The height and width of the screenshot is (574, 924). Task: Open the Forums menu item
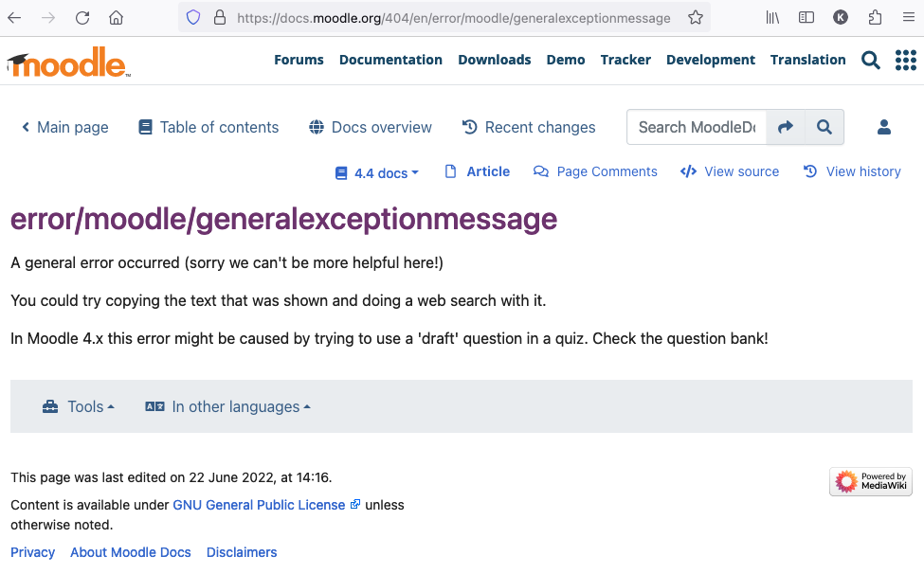click(299, 60)
